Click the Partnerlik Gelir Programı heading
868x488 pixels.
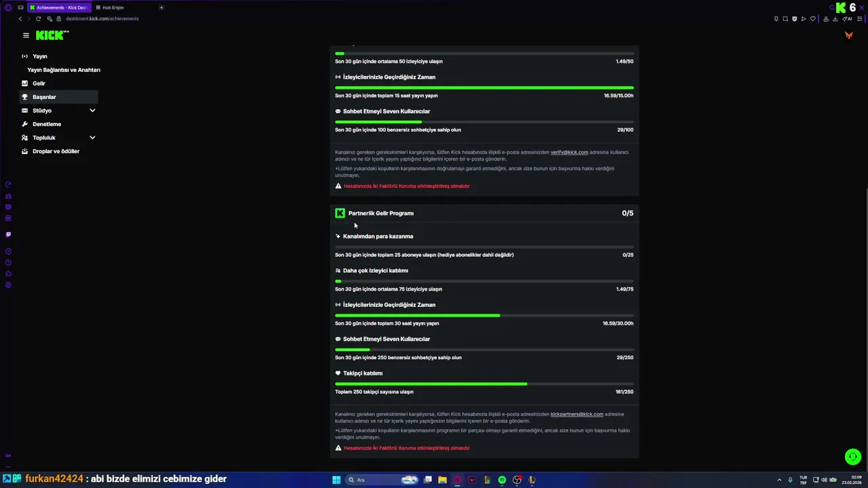pyautogui.click(x=381, y=213)
